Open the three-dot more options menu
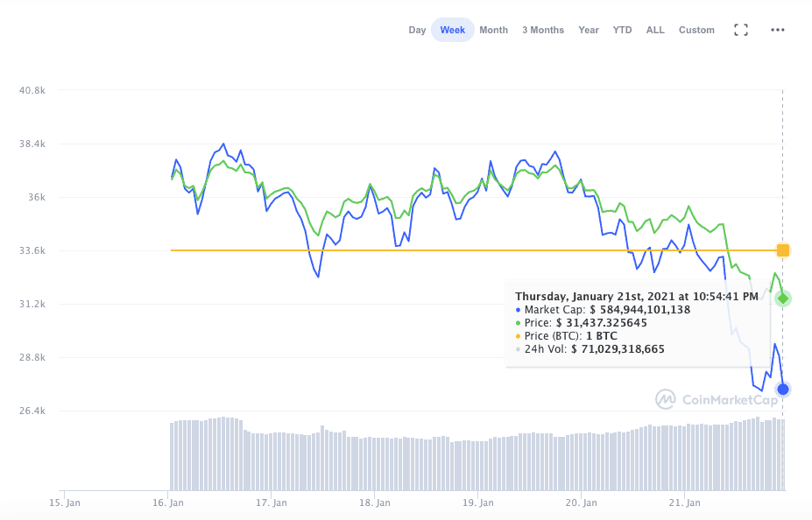This screenshot has width=812, height=520. click(777, 30)
